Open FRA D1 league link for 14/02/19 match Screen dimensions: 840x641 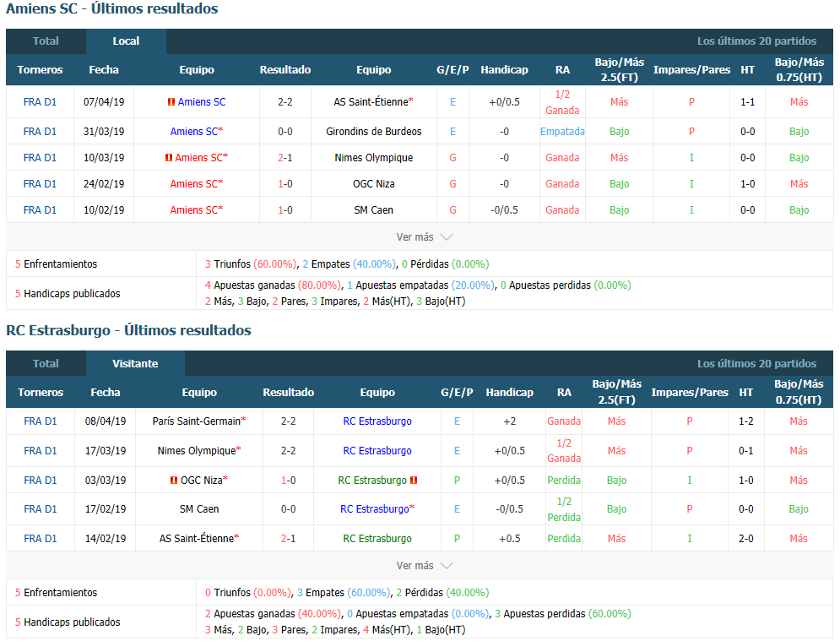[x=41, y=539]
